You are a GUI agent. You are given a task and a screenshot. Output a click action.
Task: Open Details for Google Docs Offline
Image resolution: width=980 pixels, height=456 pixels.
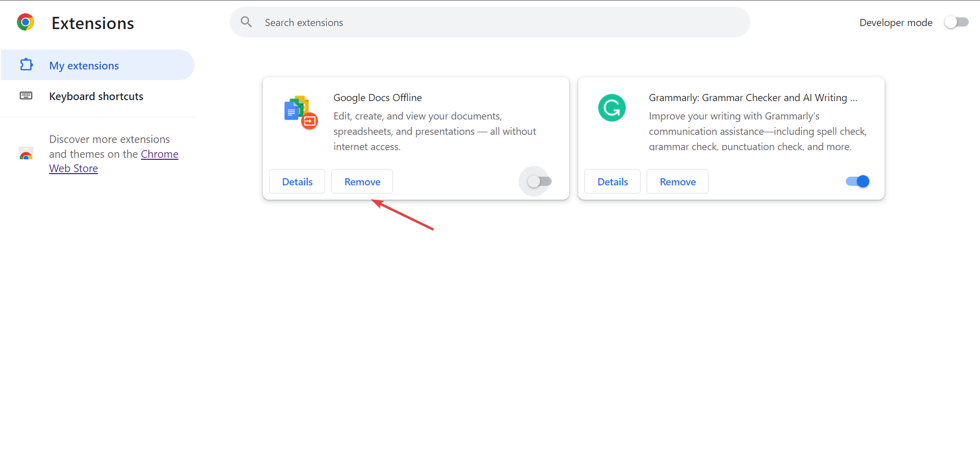click(x=297, y=181)
